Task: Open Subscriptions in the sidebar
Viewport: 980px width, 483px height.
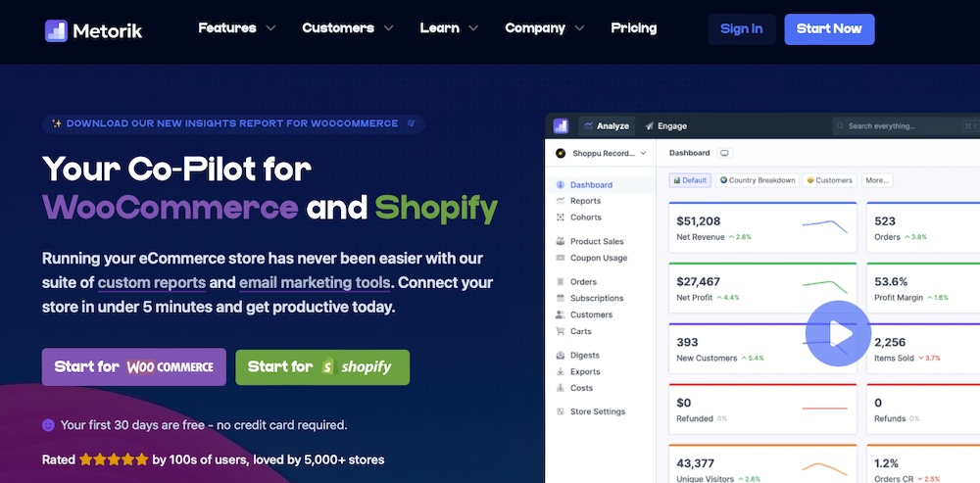Action: 597,299
